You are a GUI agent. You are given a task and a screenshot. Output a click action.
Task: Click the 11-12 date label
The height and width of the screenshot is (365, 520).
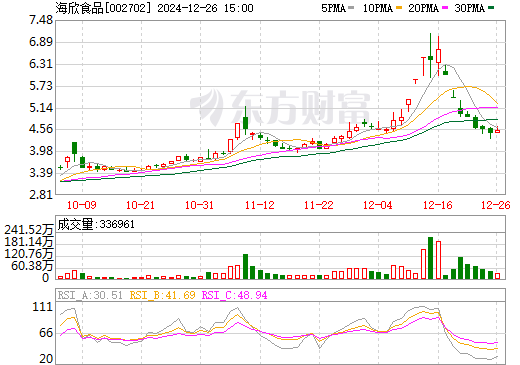pos(260,205)
